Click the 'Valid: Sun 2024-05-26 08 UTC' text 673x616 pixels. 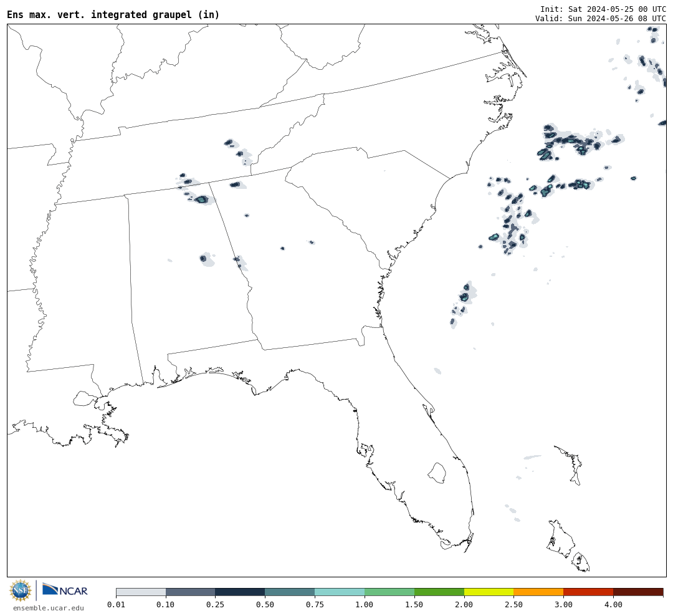(601, 19)
